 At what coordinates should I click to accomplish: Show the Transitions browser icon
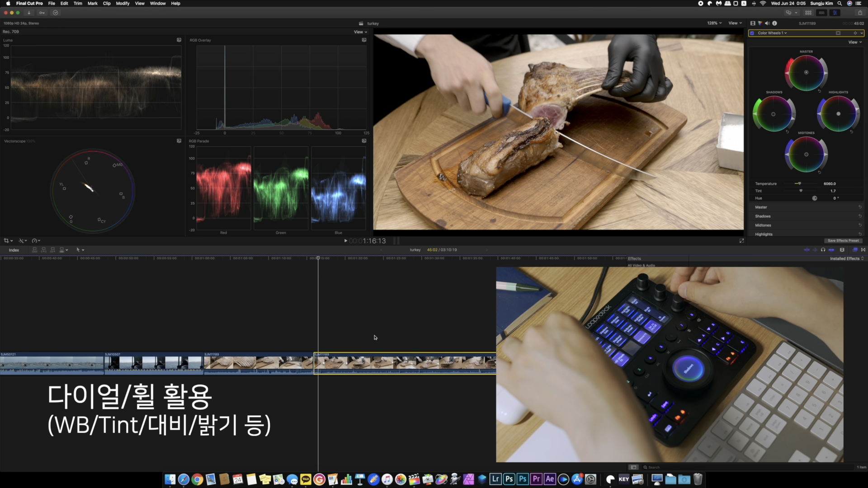863,250
